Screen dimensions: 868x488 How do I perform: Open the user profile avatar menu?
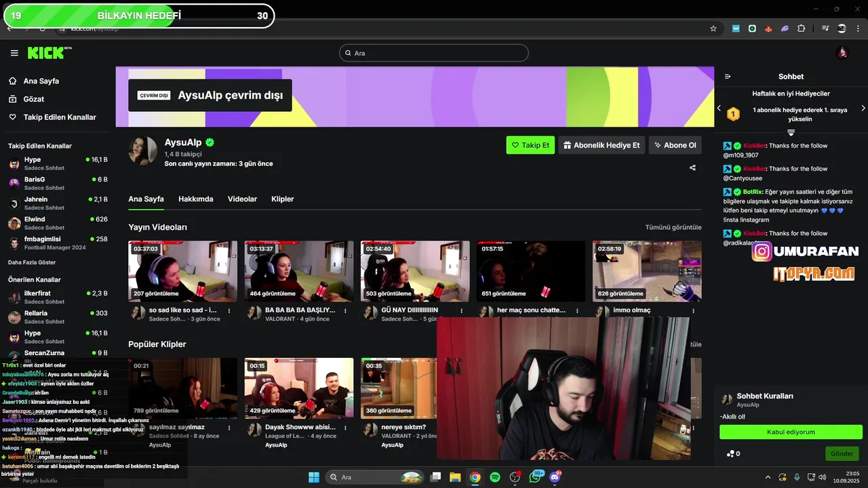click(842, 53)
